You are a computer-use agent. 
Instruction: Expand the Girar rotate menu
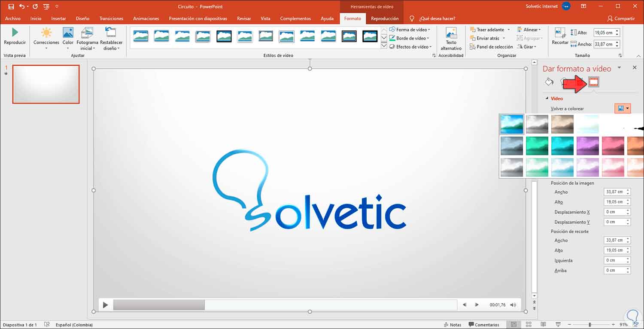pyautogui.click(x=527, y=47)
